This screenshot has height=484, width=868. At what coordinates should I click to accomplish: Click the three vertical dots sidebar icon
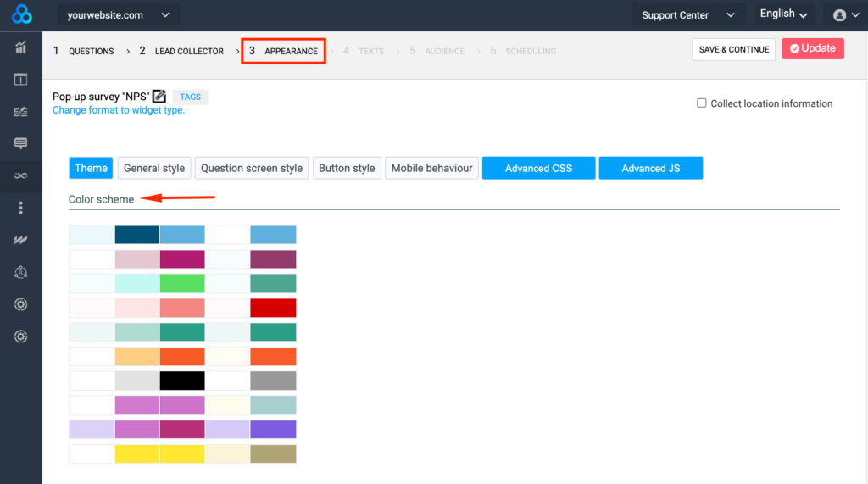click(21, 208)
